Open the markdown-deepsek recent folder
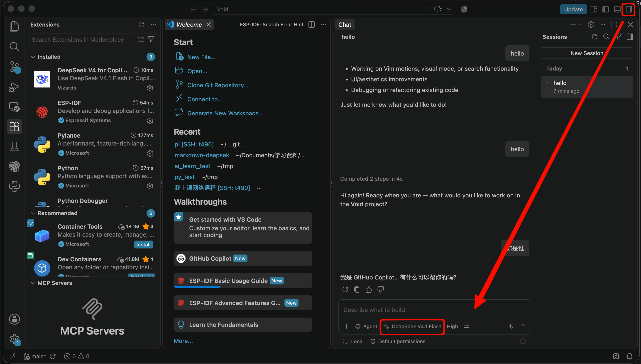Image resolution: width=641 pixels, height=364 pixels. pos(202,155)
